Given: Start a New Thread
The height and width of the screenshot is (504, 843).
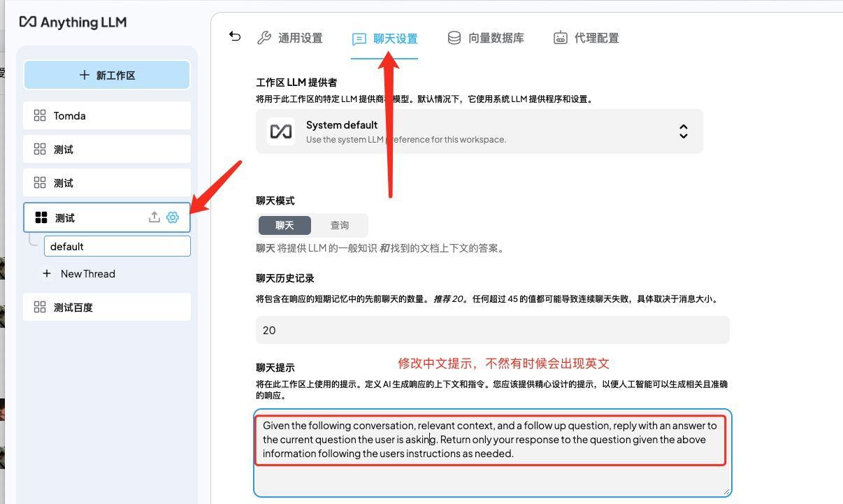Looking at the screenshot, I should [x=79, y=273].
